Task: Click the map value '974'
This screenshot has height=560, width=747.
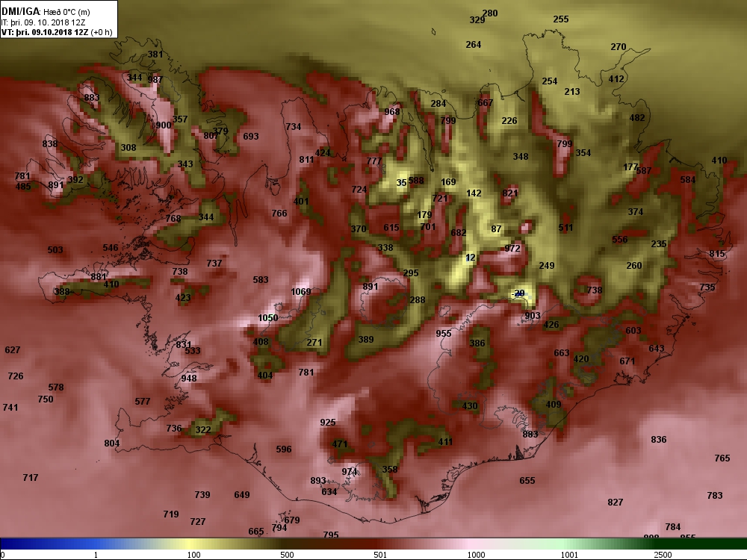Action: (x=349, y=471)
